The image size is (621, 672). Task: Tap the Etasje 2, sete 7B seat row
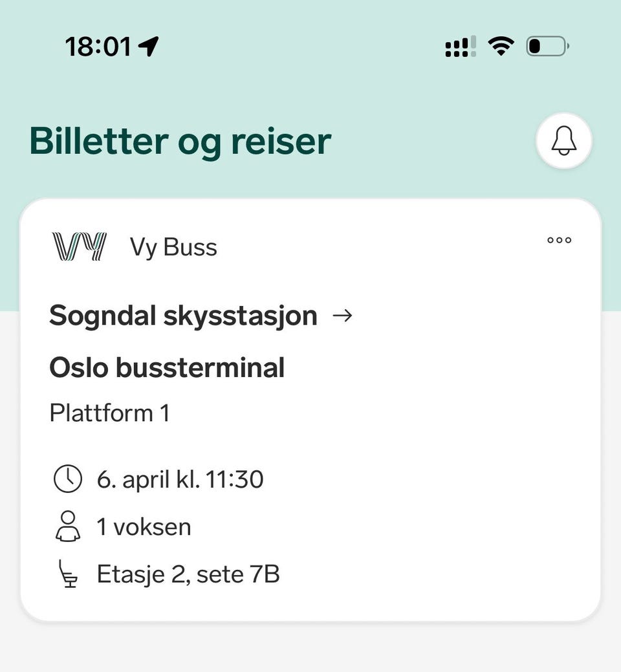pyautogui.click(x=188, y=574)
